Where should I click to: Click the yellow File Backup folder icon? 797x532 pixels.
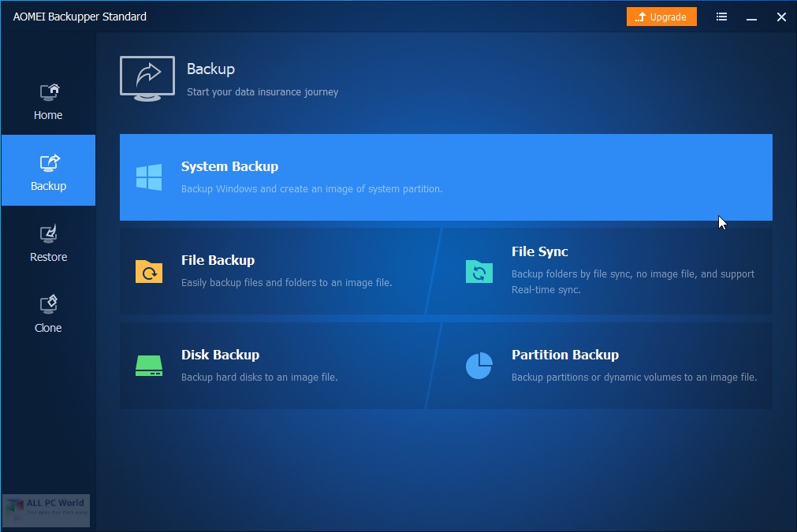(x=149, y=272)
